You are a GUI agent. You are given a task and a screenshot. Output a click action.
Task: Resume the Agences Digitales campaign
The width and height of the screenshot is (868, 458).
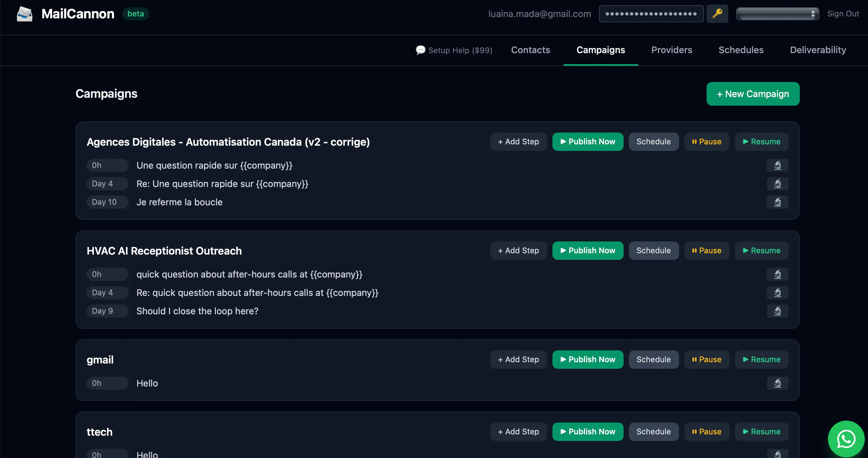point(761,142)
